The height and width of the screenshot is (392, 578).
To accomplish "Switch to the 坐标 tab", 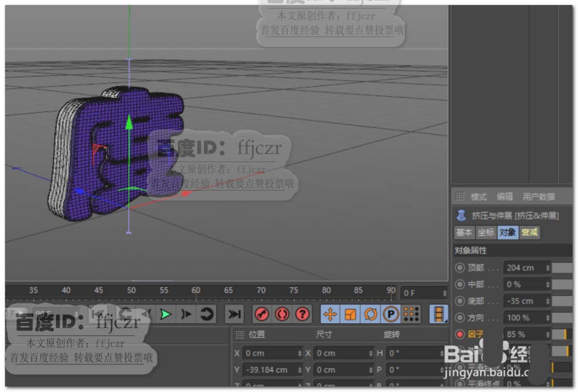I will pyautogui.click(x=486, y=232).
